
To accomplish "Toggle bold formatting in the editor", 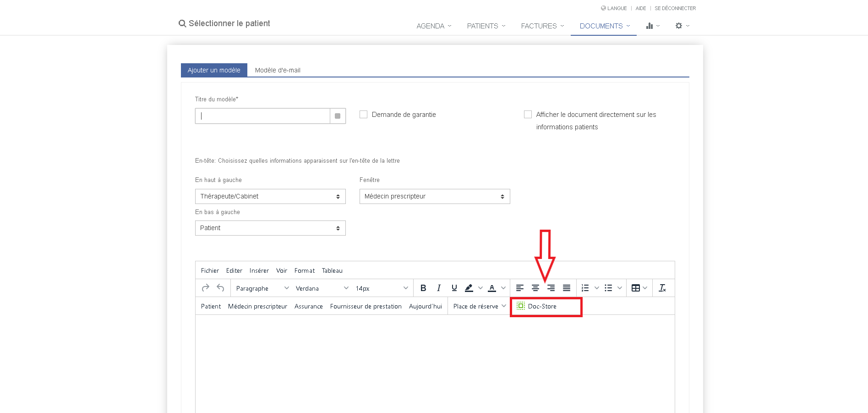I will click(x=423, y=288).
